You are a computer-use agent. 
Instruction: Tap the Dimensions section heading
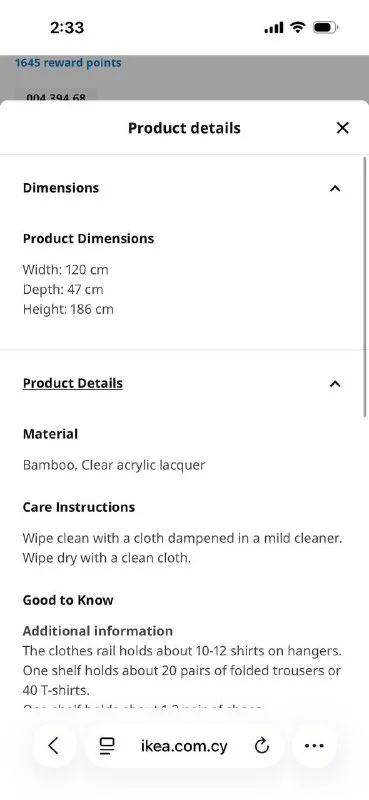[61, 188]
